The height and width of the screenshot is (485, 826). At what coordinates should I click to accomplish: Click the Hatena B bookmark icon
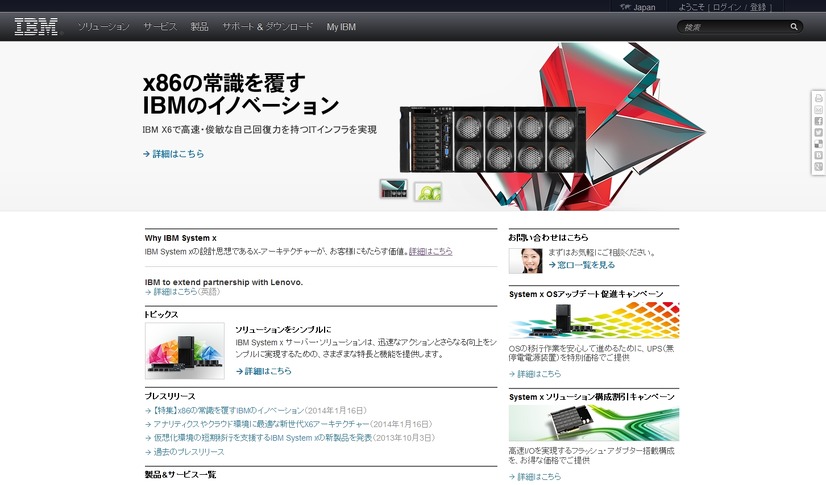point(818,155)
